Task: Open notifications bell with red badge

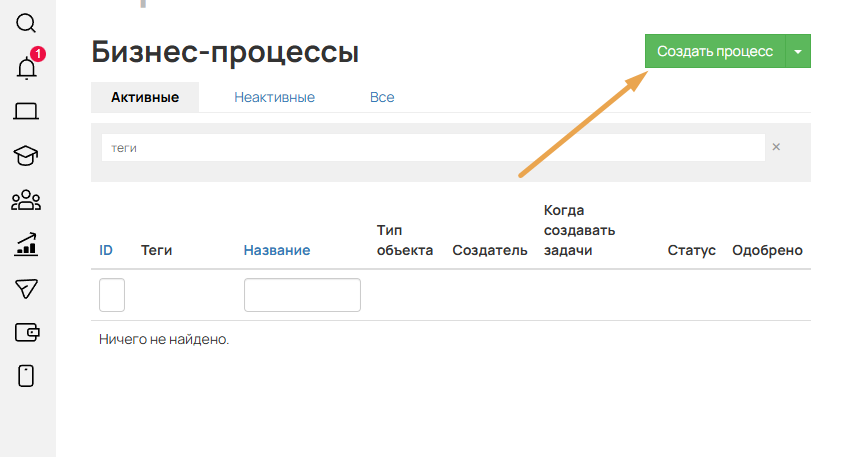Action: coord(27,67)
